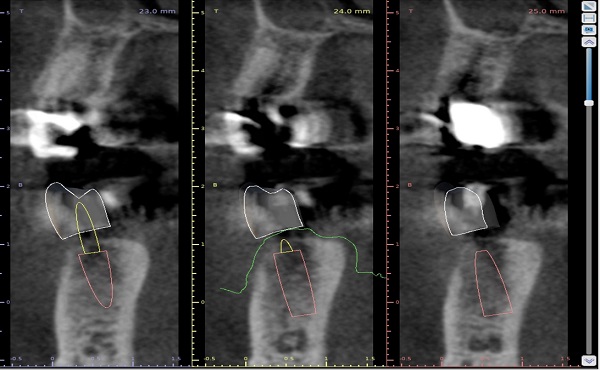Click the white crown outline in 25.0 slice
This screenshot has width=600, height=370.
pos(466,211)
